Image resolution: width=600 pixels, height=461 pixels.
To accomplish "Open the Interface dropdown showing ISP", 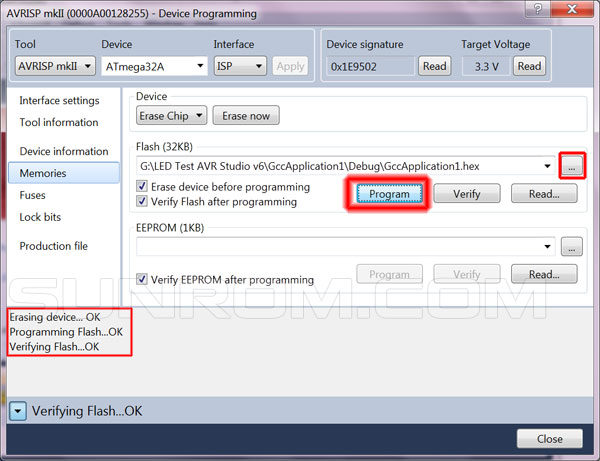I will coord(240,66).
